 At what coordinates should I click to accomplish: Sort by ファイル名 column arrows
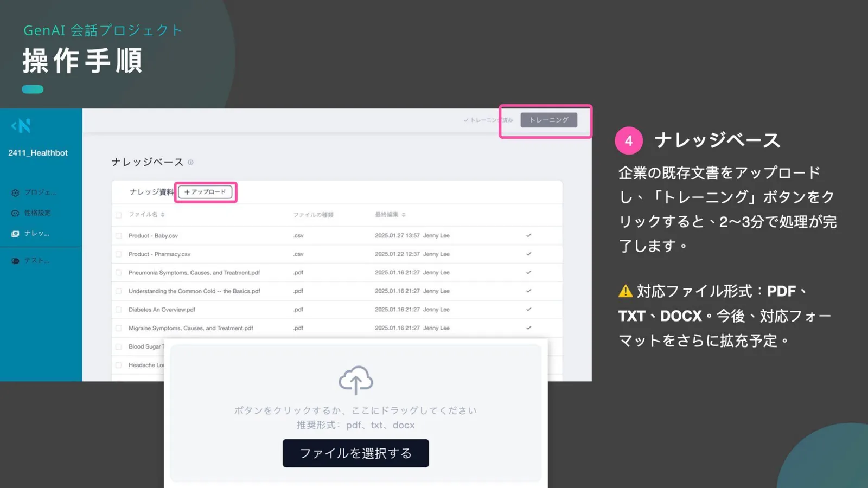[x=163, y=215]
